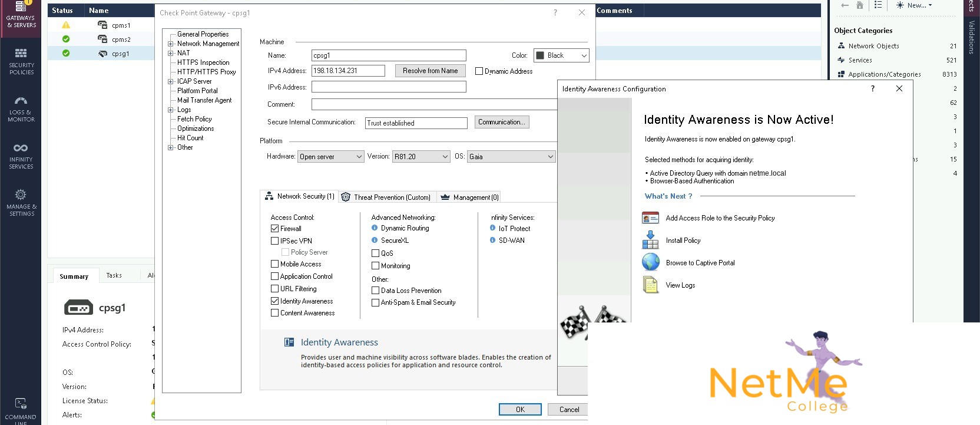Toggle the Firewall checkbox

coord(274,229)
